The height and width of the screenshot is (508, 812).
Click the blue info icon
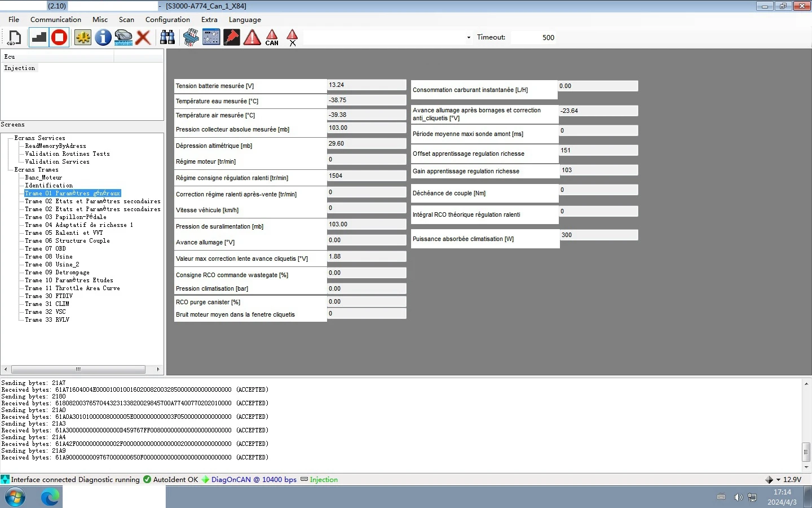[x=103, y=38]
